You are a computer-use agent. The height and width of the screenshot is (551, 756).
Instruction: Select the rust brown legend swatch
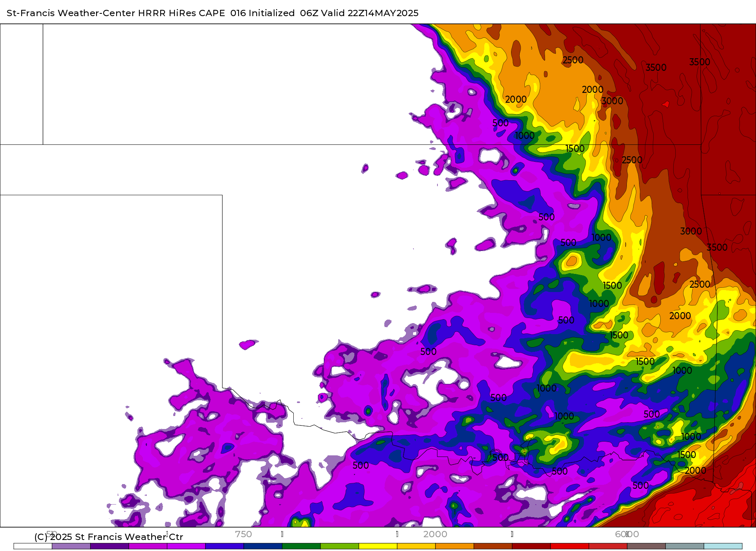tap(493, 546)
